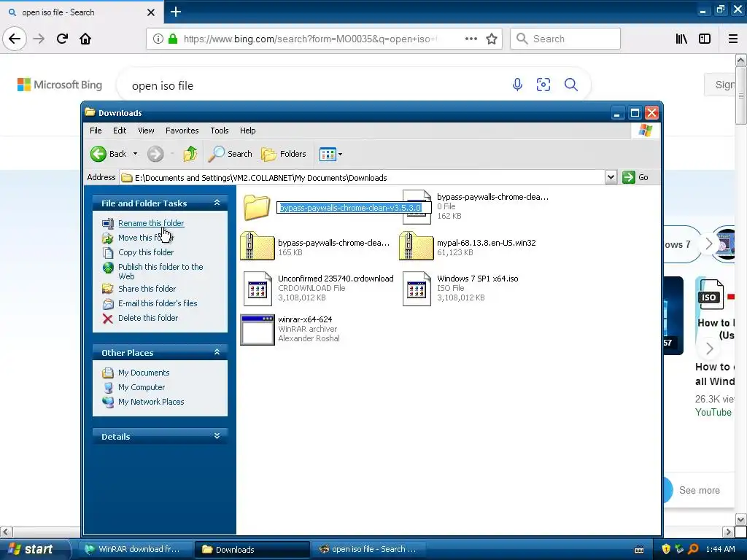Open the View menu

click(146, 131)
